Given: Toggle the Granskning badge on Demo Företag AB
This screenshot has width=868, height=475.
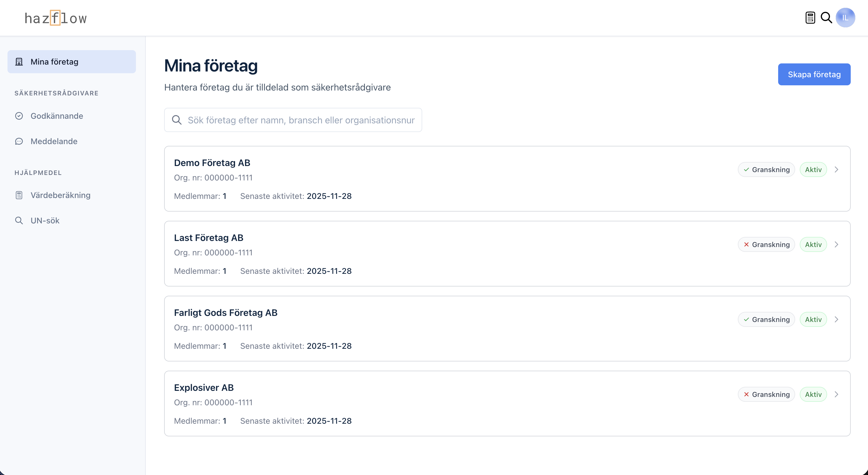Looking at the screenshot, I should [x=766, y=169].
